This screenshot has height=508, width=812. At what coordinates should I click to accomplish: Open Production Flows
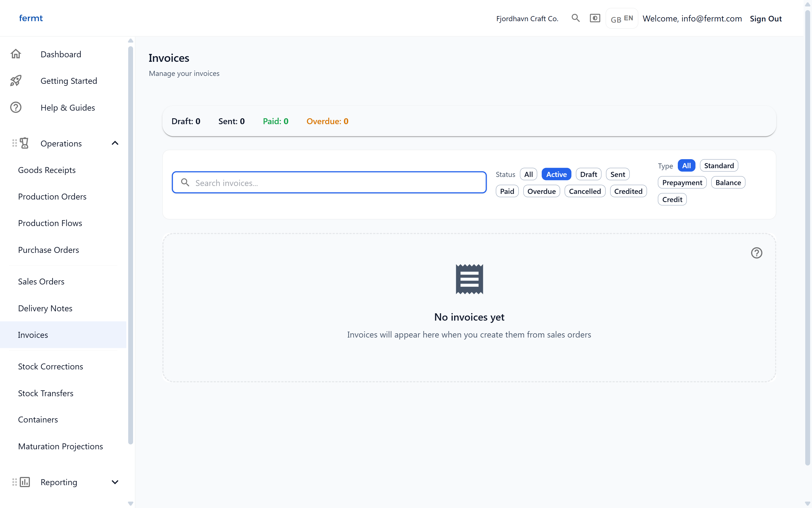[x=63, y=223]
